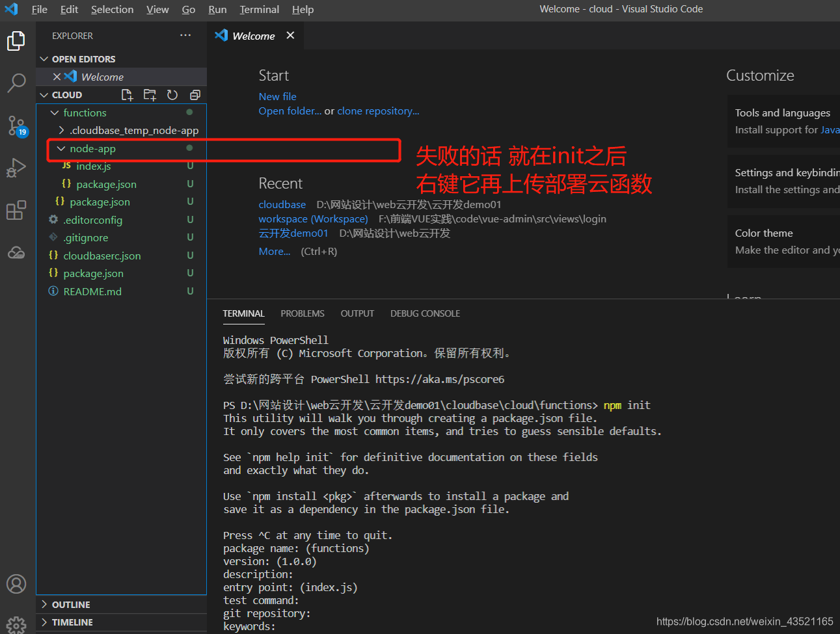Open the Help menu

pyautogui.click(x=303, y=9)
